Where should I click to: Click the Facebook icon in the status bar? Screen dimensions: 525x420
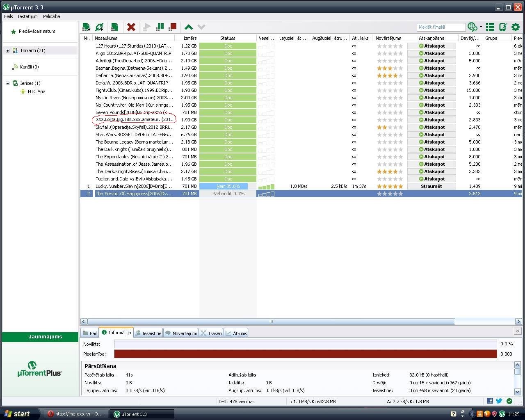490,401
